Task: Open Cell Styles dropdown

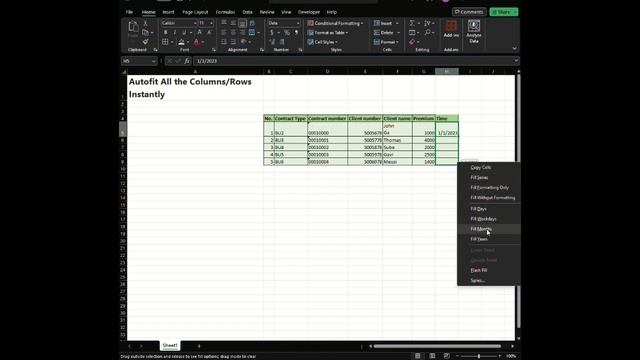Action: pyautogui.click(x=322, y=42)
